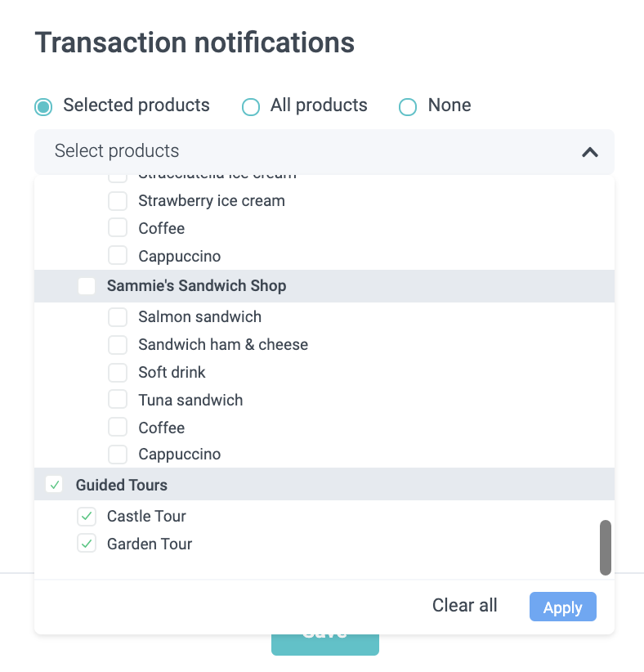
Task: Select all of Sammie's Sandwich Shop checkbox
Action: [87, 286]
